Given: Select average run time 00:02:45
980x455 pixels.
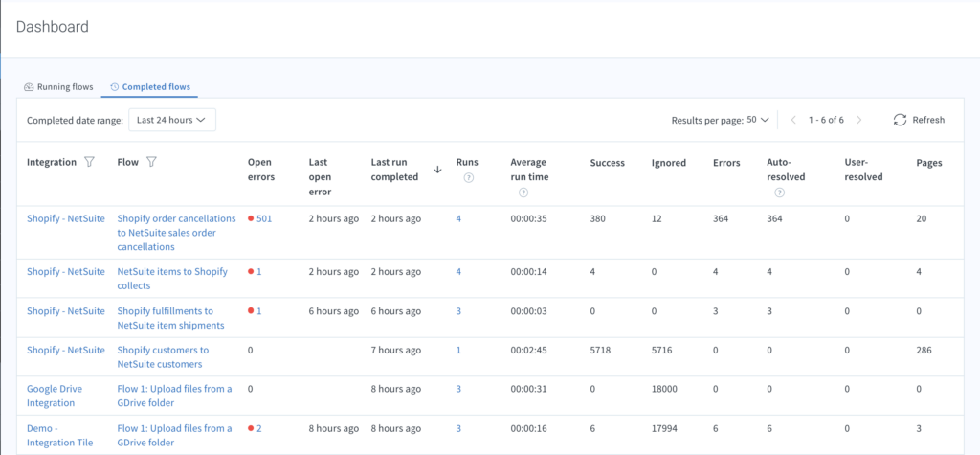Looking at the screenshot, I should click(x=528, y=350).
